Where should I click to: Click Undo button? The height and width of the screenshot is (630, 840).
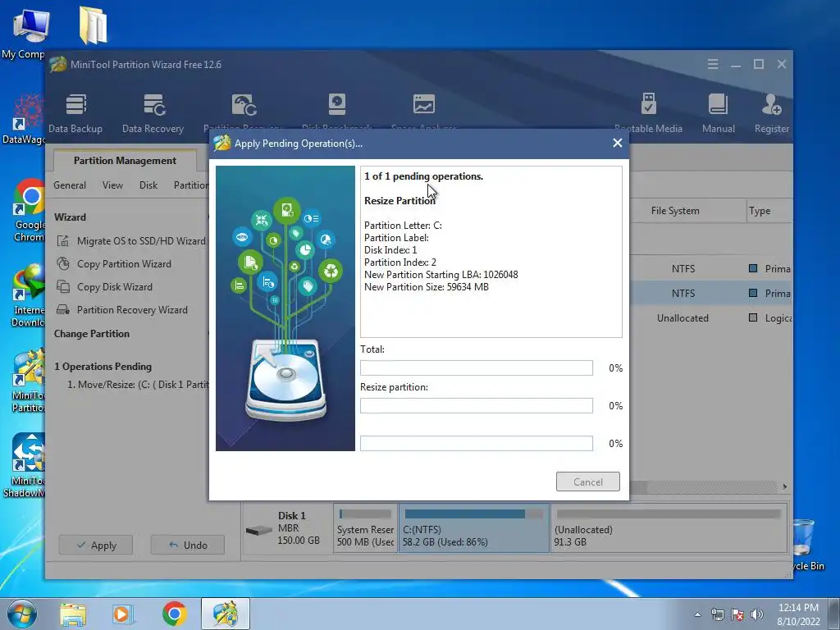pyautogui.click(x=188, y=545)
